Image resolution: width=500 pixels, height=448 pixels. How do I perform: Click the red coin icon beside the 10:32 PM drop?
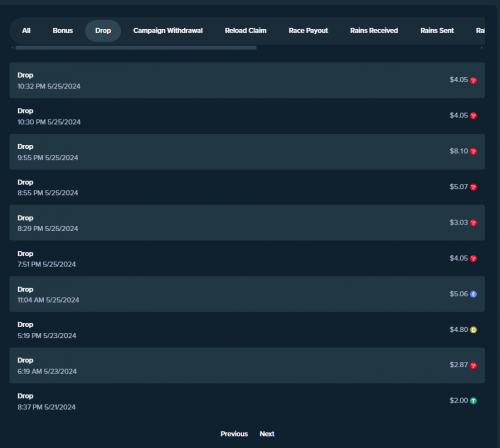click(473, 80)
